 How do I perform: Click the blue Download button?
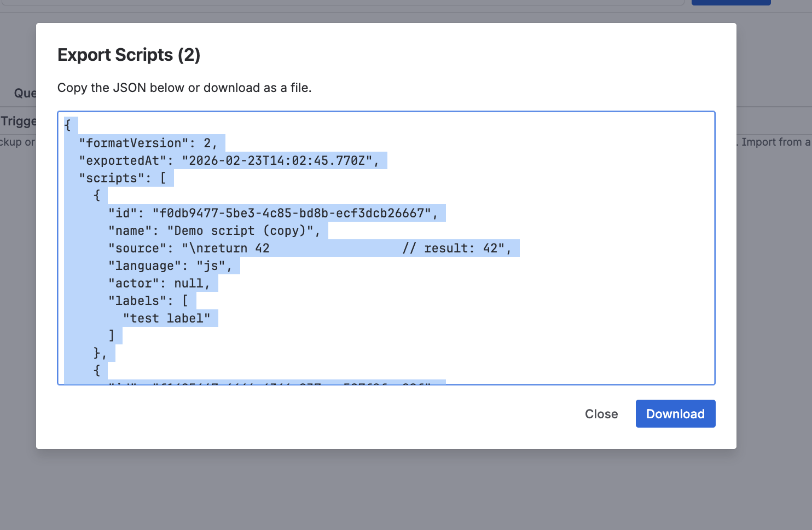(675, 414)
